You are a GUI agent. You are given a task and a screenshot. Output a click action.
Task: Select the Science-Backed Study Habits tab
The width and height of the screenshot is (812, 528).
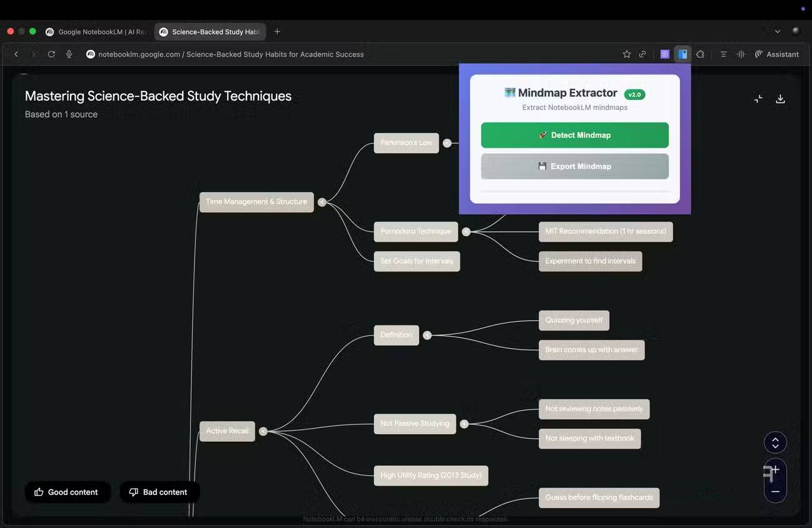210,32
